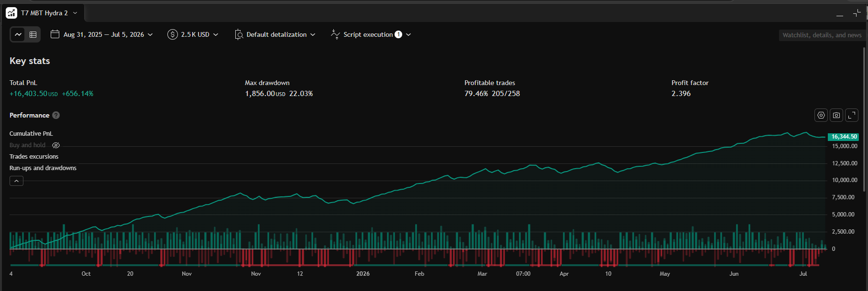Click the 10,000.00 value axis label

[845, 180]
